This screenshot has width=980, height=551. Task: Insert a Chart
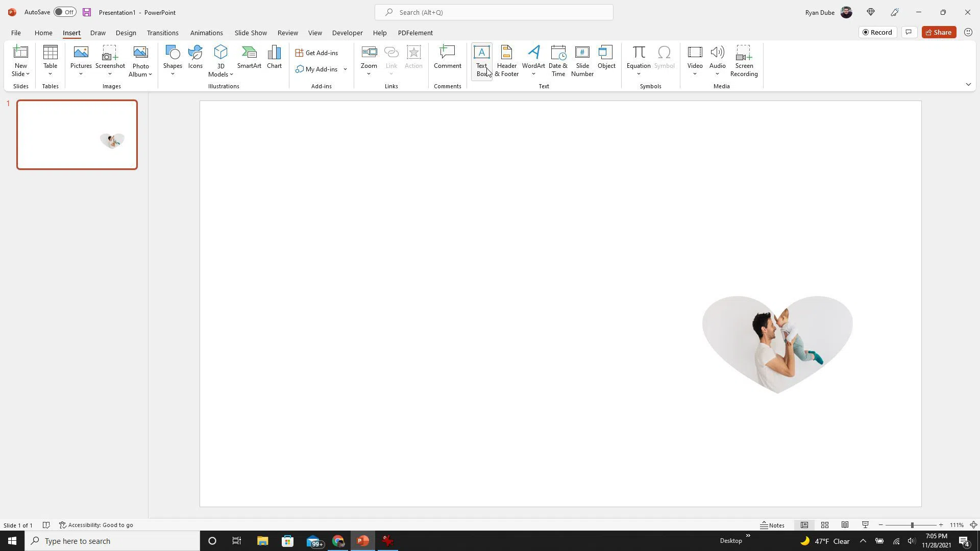click(x=274, y=57)
